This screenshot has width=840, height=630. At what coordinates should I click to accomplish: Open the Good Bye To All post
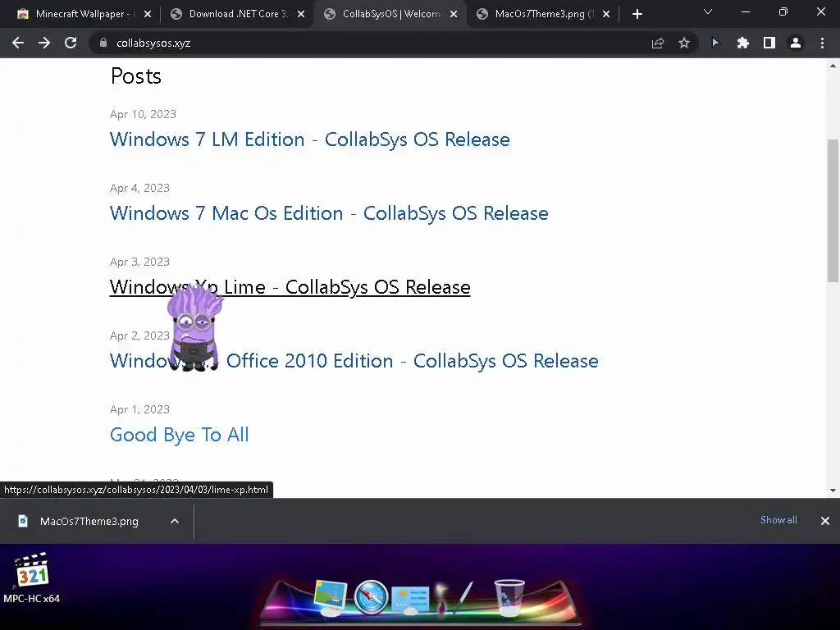(x=179, y=435)
